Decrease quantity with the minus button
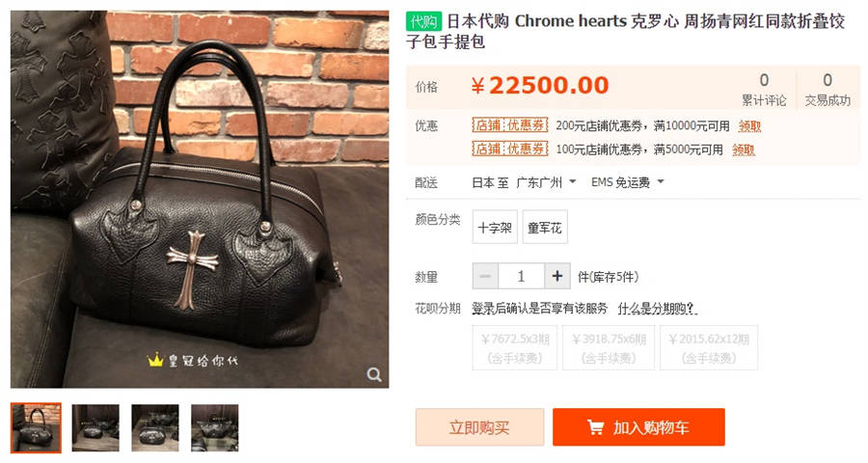Image resolution: width=868 pixels, height=463 pixels. pyautogui.click(x=485, y=276)
